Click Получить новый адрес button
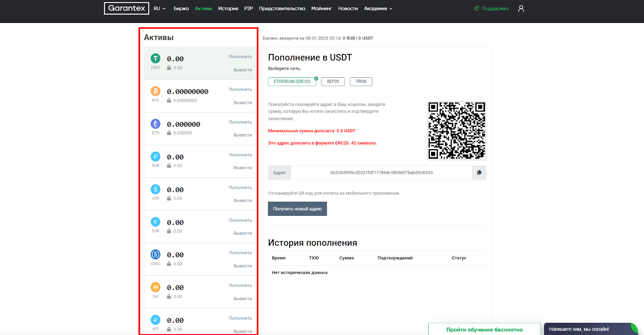 click(297, 209)
